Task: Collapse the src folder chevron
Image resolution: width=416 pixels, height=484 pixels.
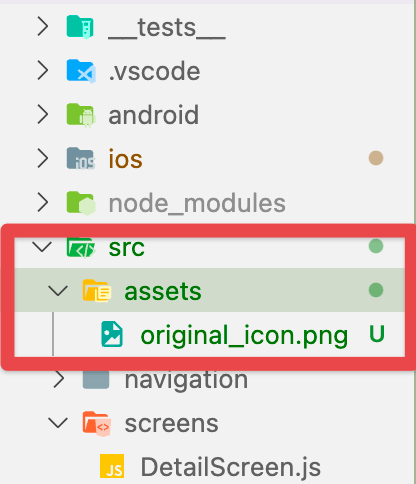Action: click(x=42, y=247)
